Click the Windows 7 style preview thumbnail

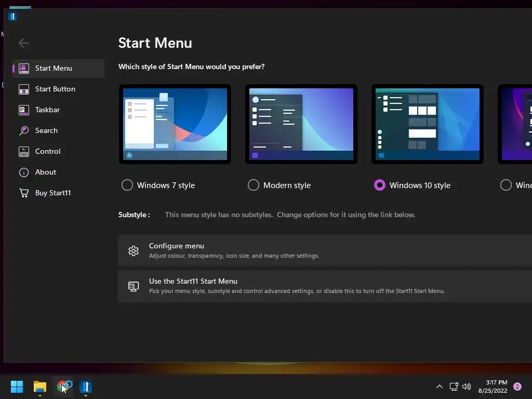175,124
